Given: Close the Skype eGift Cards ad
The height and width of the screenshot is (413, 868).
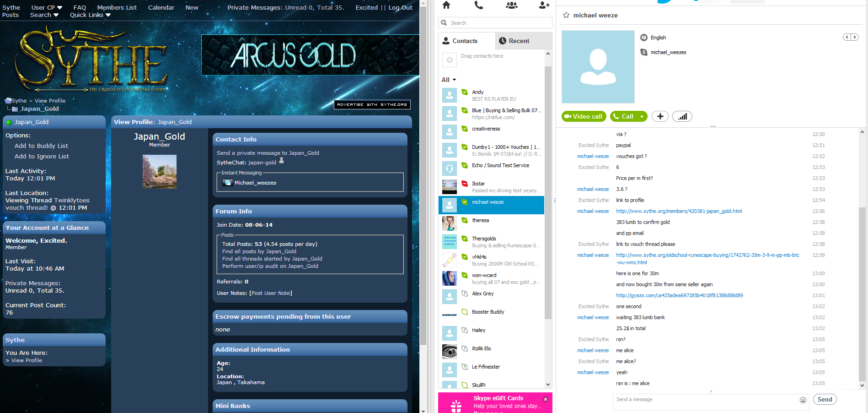Looking at the screenshot, I should [x=546, y=399].
